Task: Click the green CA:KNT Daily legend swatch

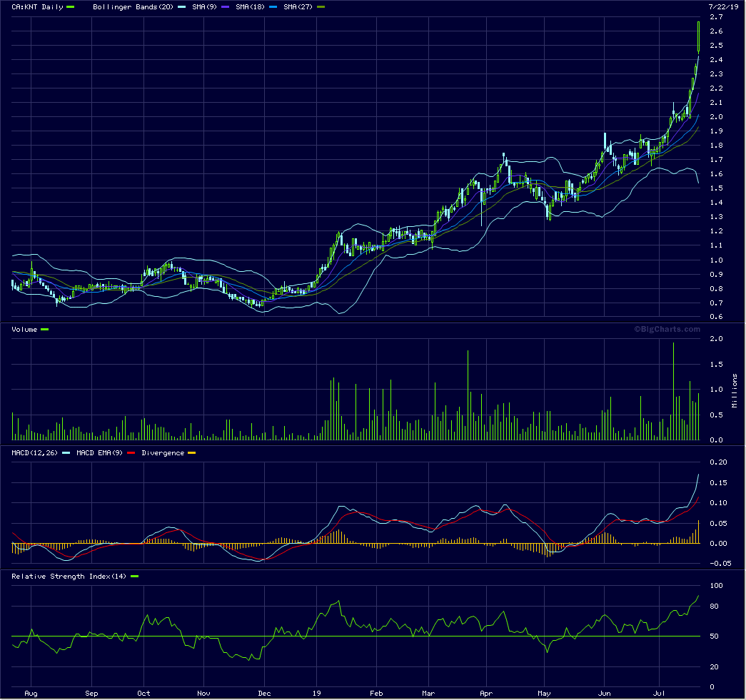Action: click(70, 7)
